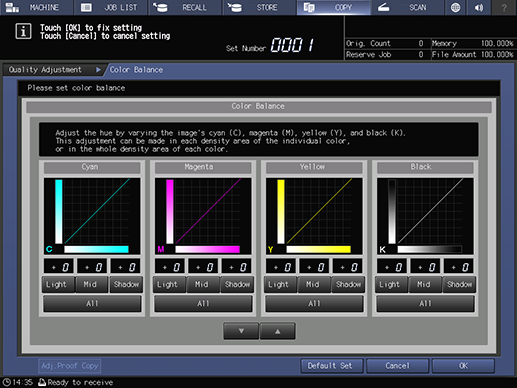Switch to the MACHINE tab

click(36, 7)
